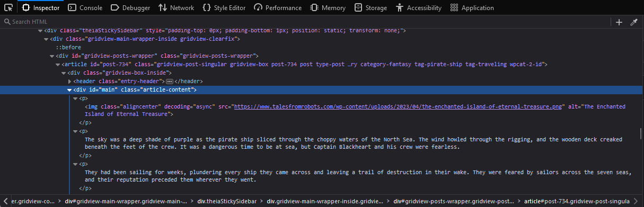Expand the entry-header header node
The height and width of the screenshot is (207, 644).
[69, 82]
